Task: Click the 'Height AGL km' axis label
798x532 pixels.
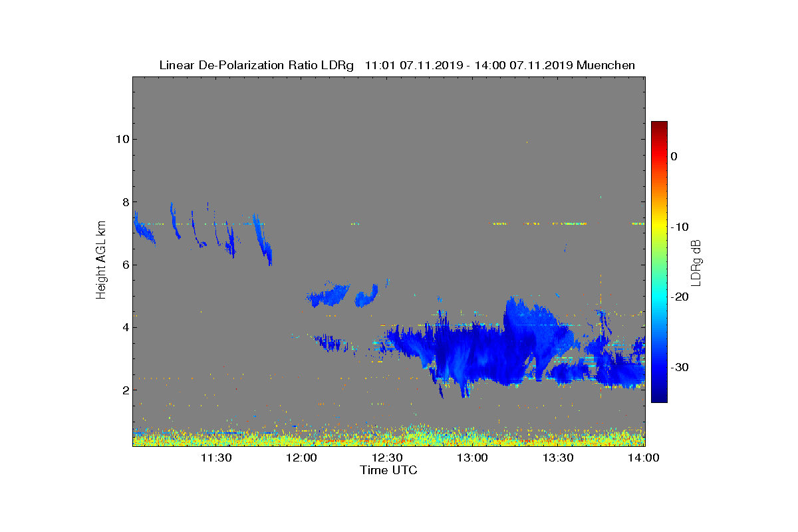Action: tap(101, 261)
